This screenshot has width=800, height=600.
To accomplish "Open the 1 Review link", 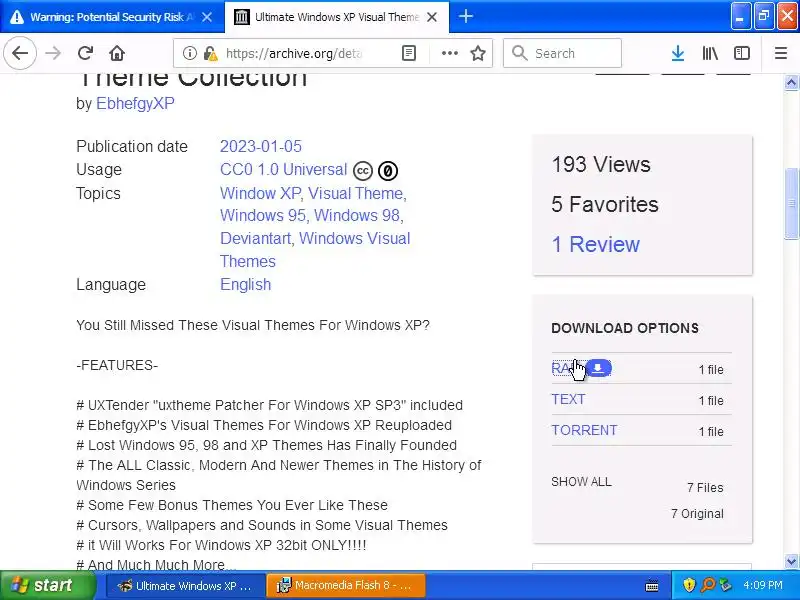I will [x=595, y=244].
